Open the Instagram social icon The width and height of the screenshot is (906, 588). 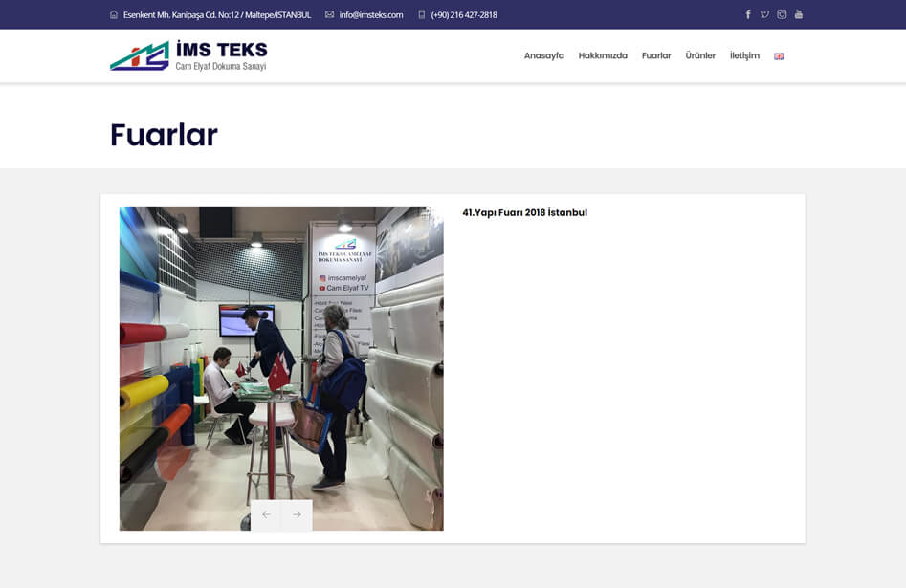click(782, 14)
